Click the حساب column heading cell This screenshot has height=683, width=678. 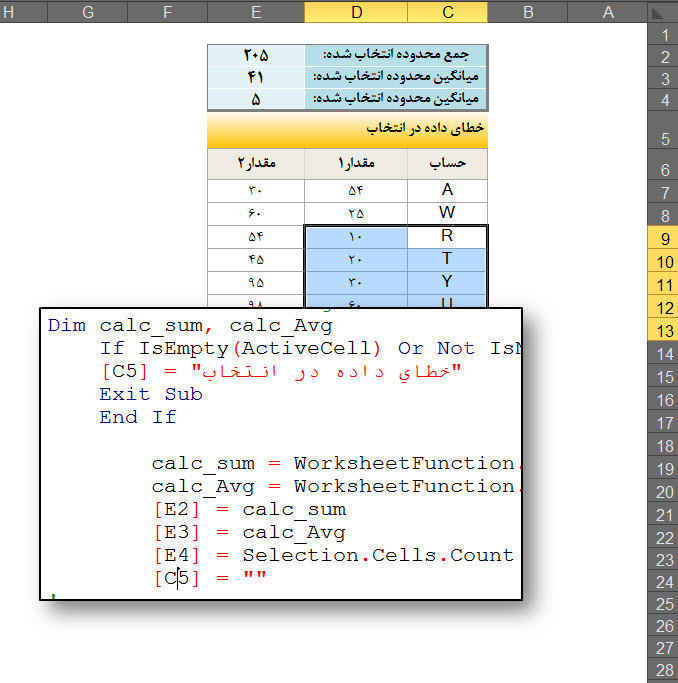tap(447, 164)
